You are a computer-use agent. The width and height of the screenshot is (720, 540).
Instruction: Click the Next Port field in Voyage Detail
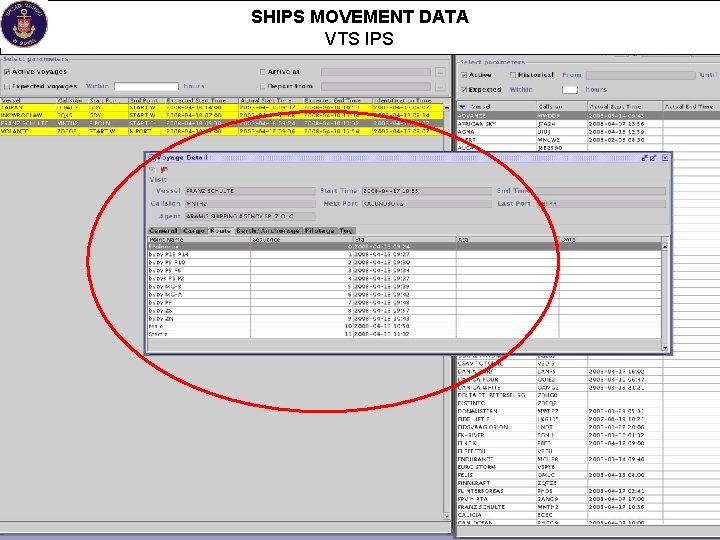click(427, 203)
